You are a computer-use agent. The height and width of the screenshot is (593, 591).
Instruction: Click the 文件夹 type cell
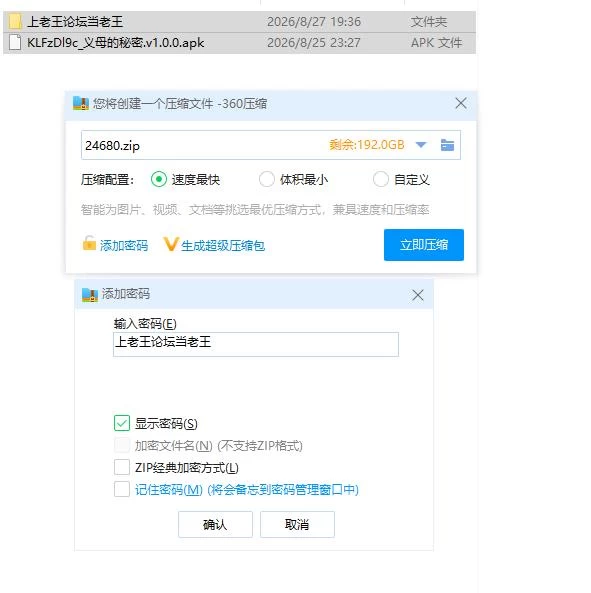tap(429, 22)
